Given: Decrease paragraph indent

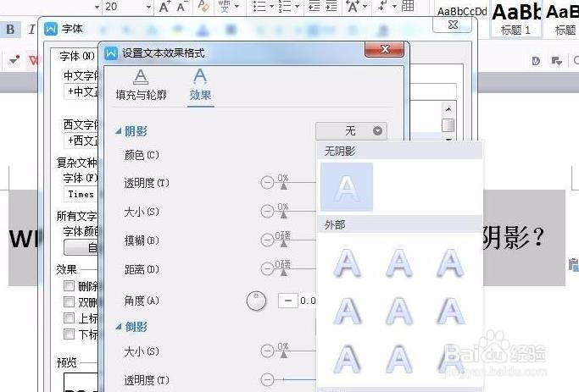Looking at the screenshot, I should click(315, 6).
